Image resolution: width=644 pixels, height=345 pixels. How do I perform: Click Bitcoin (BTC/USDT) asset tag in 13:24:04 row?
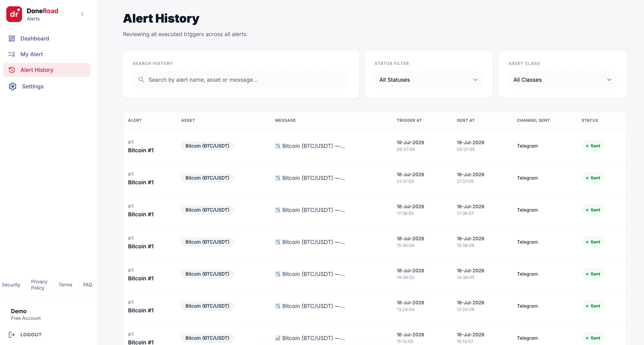coord(207,306)
